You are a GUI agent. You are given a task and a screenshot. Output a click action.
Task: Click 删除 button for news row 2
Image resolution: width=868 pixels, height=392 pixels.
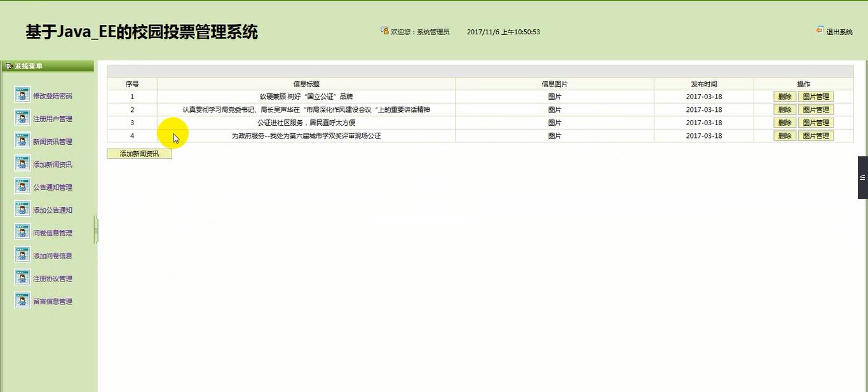[x=785, y=110]
